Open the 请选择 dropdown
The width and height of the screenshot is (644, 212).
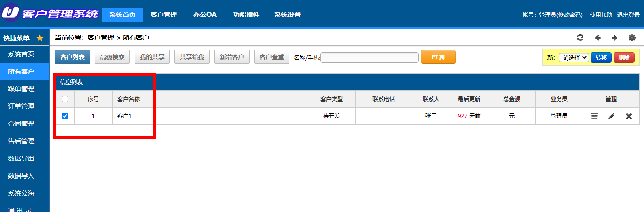coord(574,57)
